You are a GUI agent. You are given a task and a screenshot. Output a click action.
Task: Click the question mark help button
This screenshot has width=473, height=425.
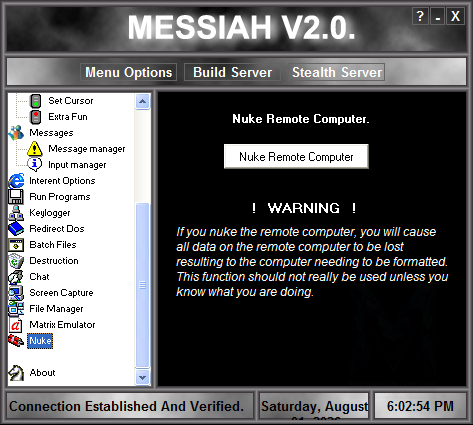(420, 16)
